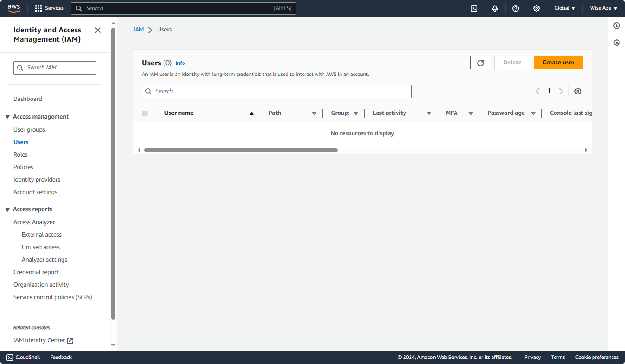
Task: Open Access Analyzer in sidebar
Action: 34,222
